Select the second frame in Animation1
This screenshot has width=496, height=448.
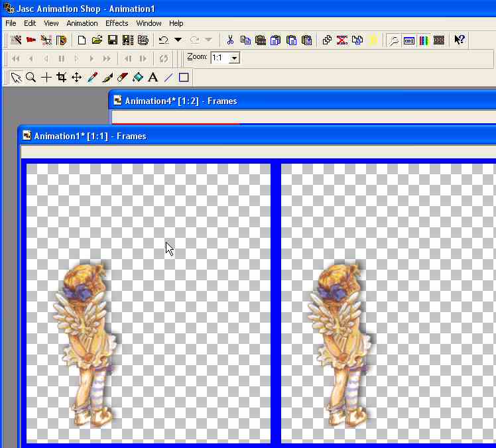click(389, 304)
